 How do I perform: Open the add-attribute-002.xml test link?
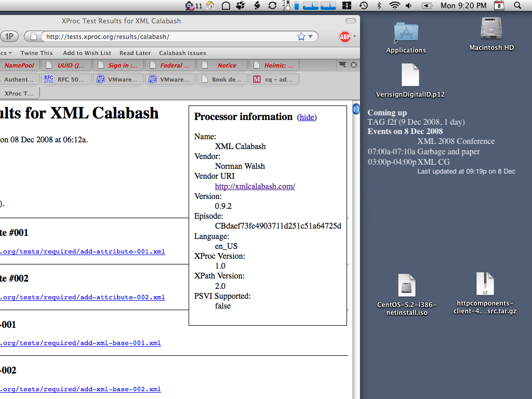pyautogui.click(x=83, y=297)
